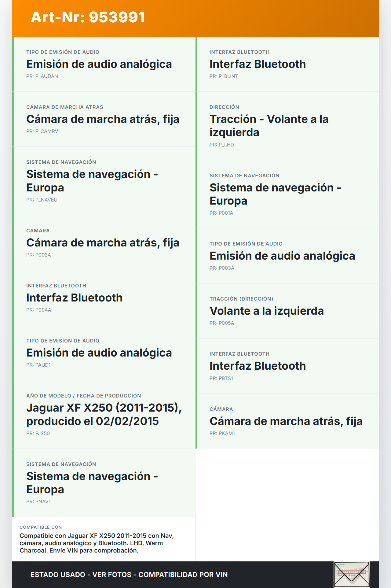Select the audio card with code P_AUDAN
Image resolution: width=391 pixels, height=588 pixels.
[104, 64]
